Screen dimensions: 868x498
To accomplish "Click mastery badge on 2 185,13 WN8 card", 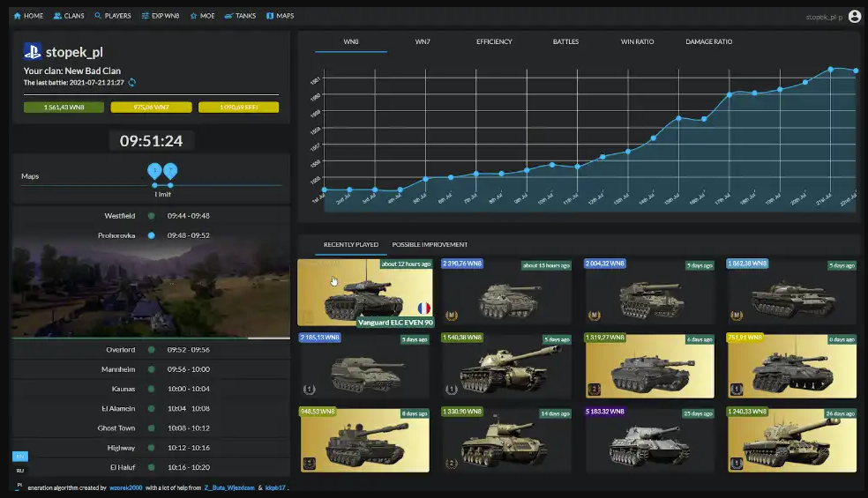I will coord(309,390).
